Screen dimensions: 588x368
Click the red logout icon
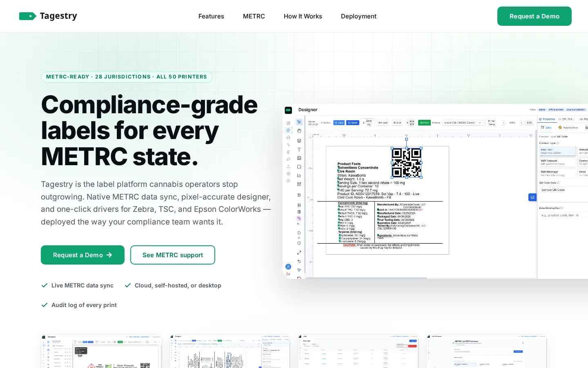coord(288,274)
